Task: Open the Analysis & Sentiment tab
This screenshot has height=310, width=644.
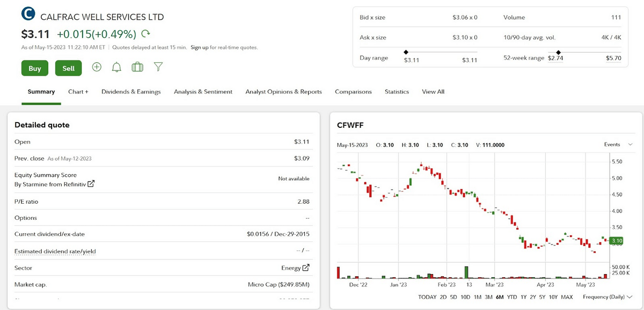Action: [x=203, y=92]
